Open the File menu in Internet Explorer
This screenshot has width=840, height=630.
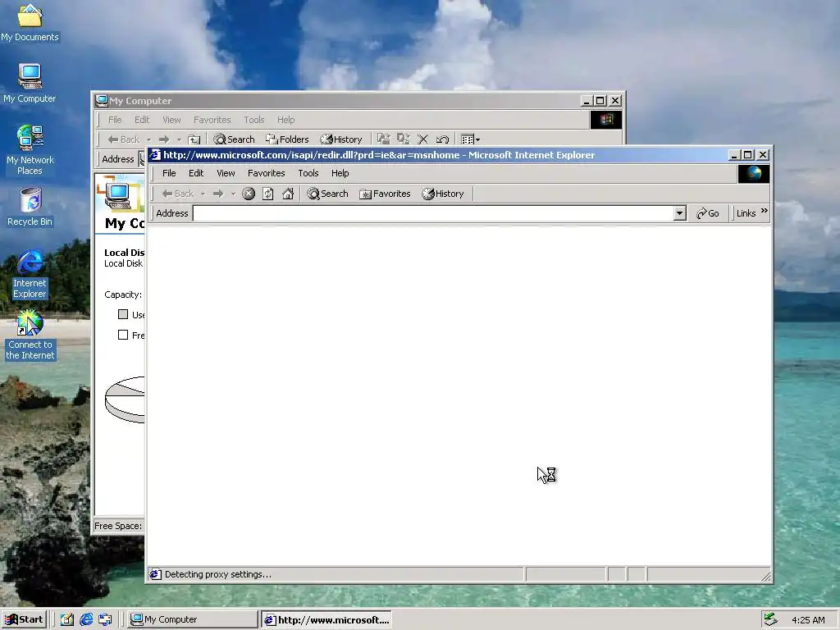pyautogui.click(x=169, y=173)
